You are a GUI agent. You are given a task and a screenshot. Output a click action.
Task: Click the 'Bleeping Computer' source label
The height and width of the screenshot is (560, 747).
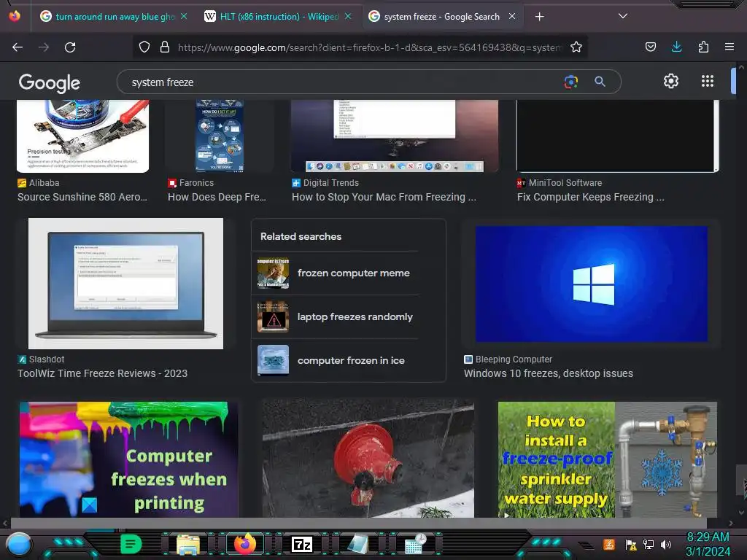point(514,359)
